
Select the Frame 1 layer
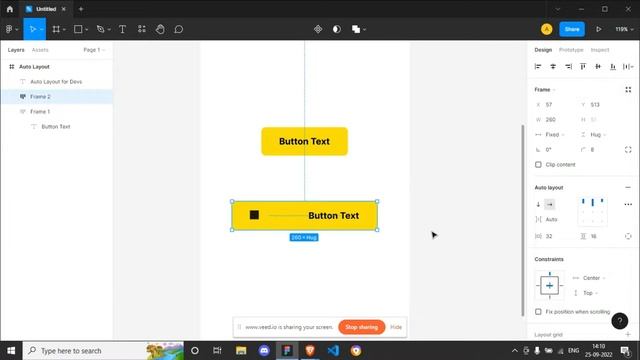[x=57, y=112]
